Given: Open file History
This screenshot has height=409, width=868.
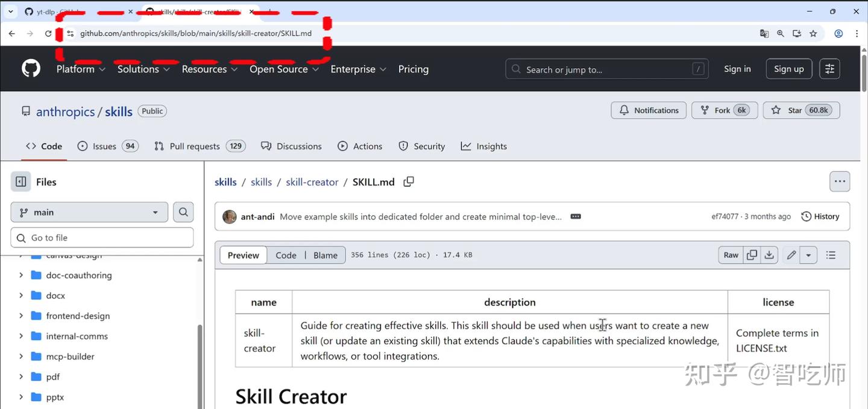Looking at the screenshot, I should coord(820,217).
